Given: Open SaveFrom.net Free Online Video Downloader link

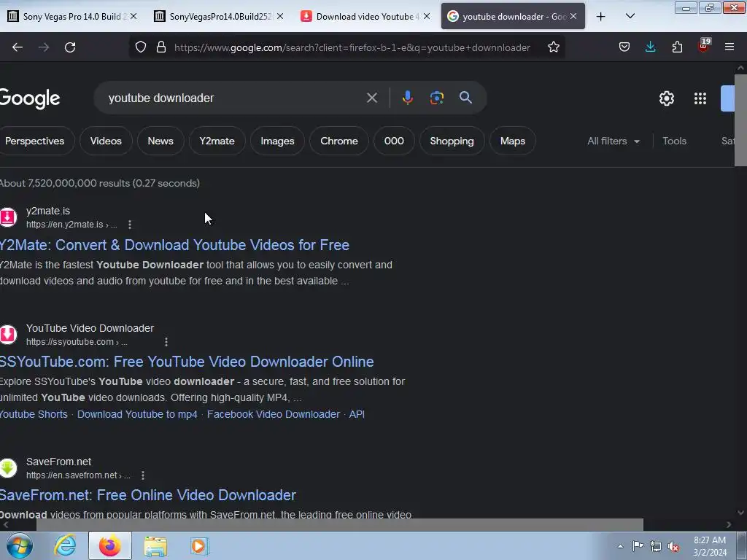Looking at the screenshot, I should coord(147,495).
